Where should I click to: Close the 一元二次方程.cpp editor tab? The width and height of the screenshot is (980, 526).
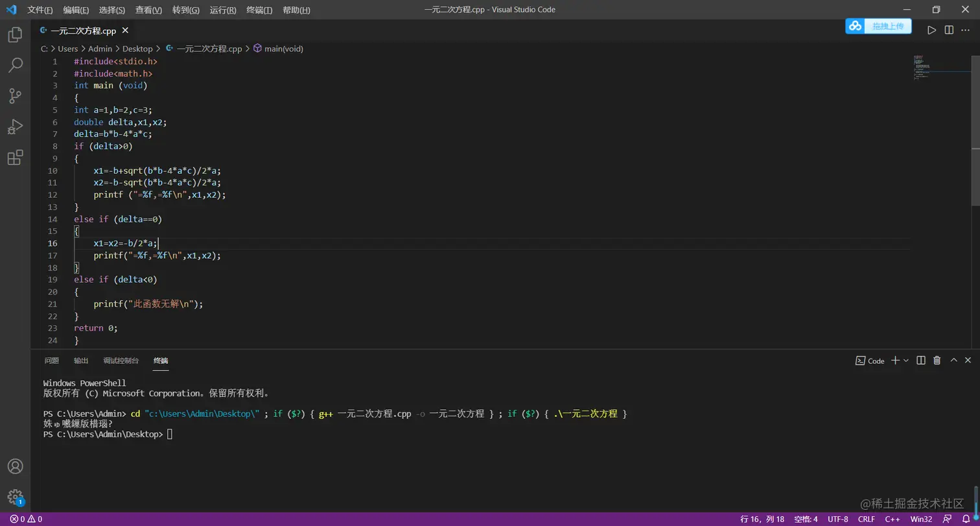[x=125, y=30]
